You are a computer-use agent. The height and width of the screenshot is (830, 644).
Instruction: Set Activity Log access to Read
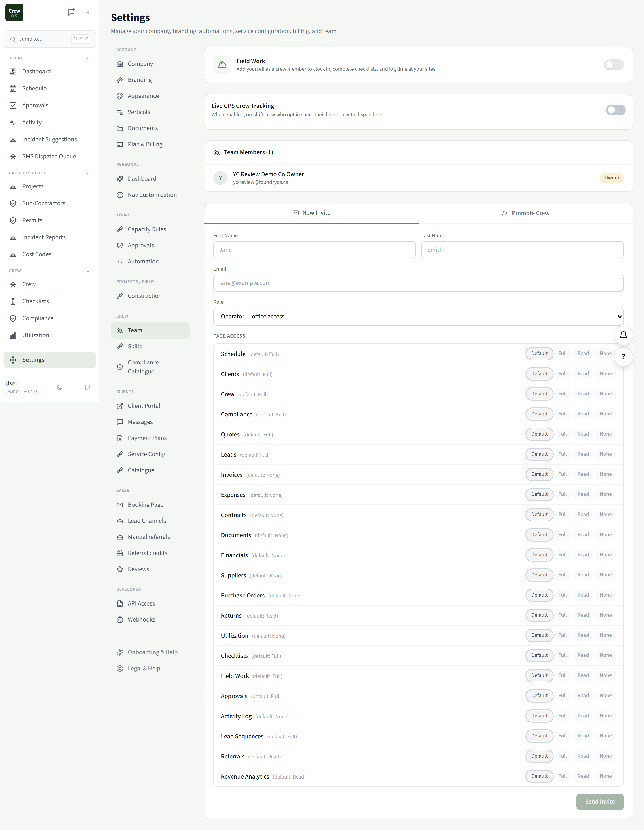pos(583,716)
